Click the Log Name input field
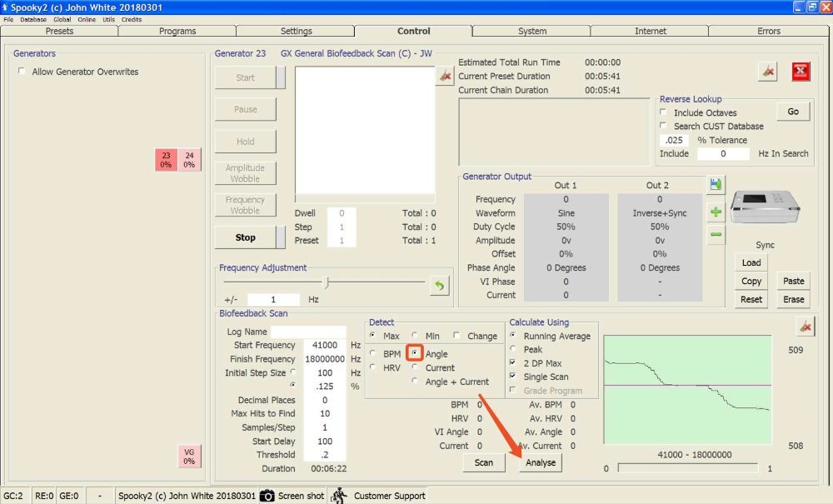This screenshot has width=833, height=504. [308, 332]
